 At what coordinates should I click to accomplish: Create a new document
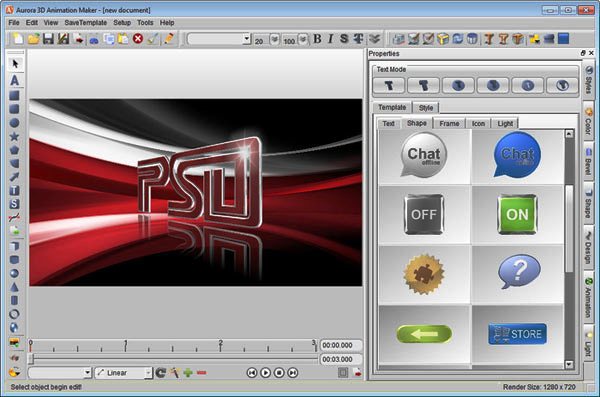point(18,39)
